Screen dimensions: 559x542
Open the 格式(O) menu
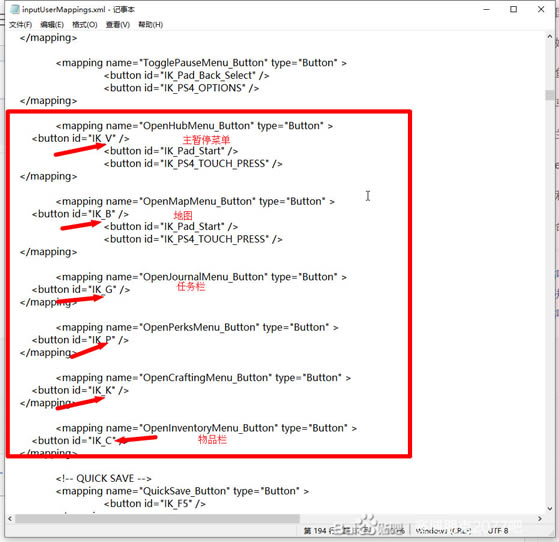point(84,25)
